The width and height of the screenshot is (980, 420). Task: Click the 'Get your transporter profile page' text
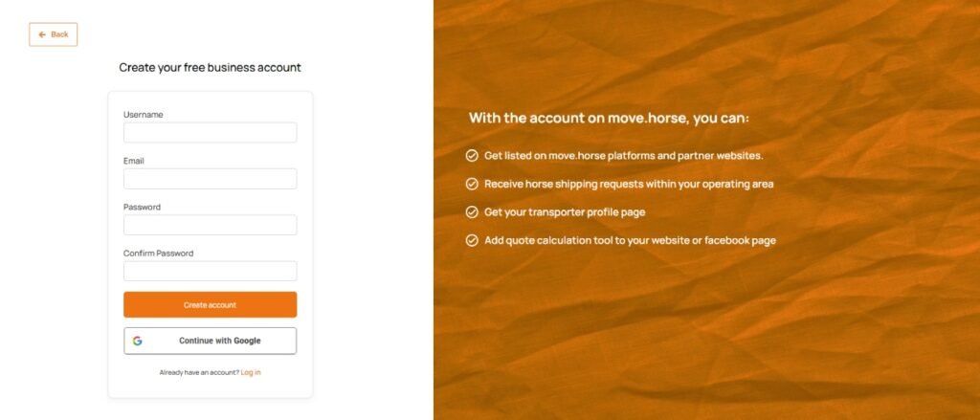point(571,212)
